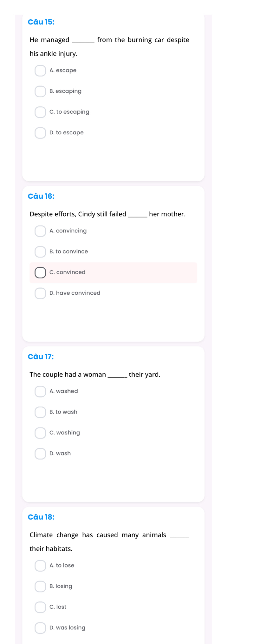Mark D. to escape as answer

pyautogui.click(x=40, y=133)
